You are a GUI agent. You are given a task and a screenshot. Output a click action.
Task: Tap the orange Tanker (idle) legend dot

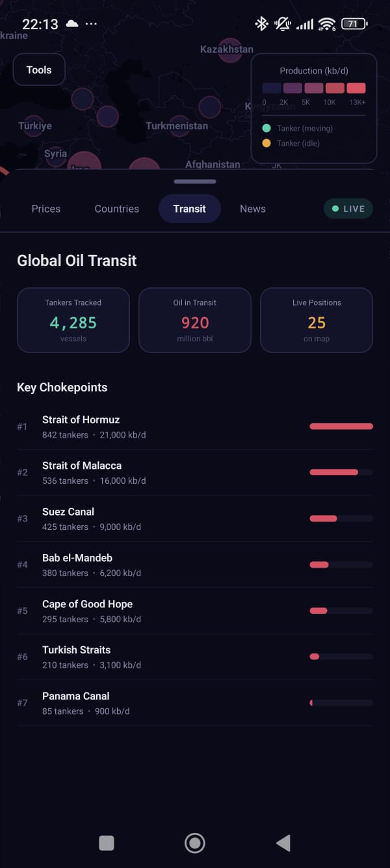click(x=266, y=143)
